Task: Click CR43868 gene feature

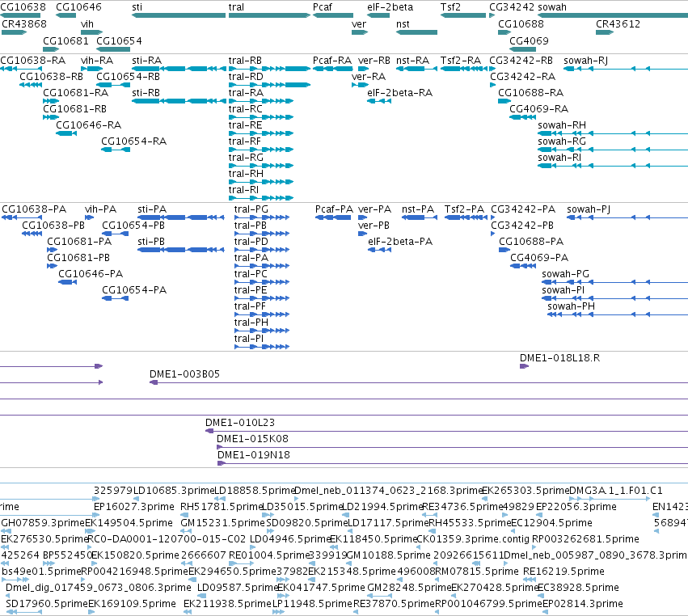Action: coord(14,32)
